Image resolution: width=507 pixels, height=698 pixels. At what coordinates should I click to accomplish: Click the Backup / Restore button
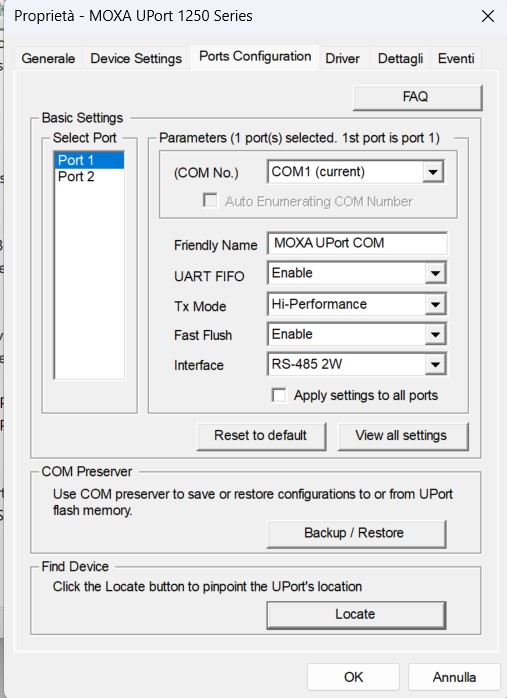pyautogui.click(x=356, y=533)
